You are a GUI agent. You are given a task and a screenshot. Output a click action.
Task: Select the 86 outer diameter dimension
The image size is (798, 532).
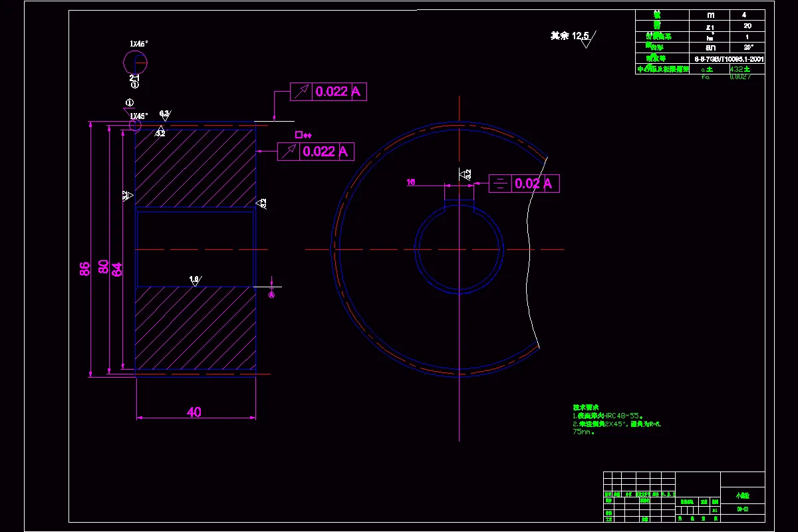click(84, 269)
